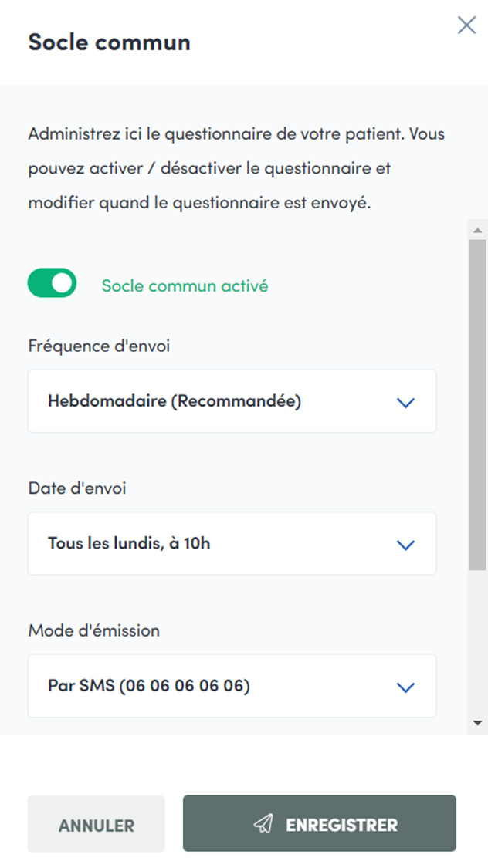Click the chevron in the Date d'envoi field
The height and width of the screenshot is (868, 488).
coord(405,545)
